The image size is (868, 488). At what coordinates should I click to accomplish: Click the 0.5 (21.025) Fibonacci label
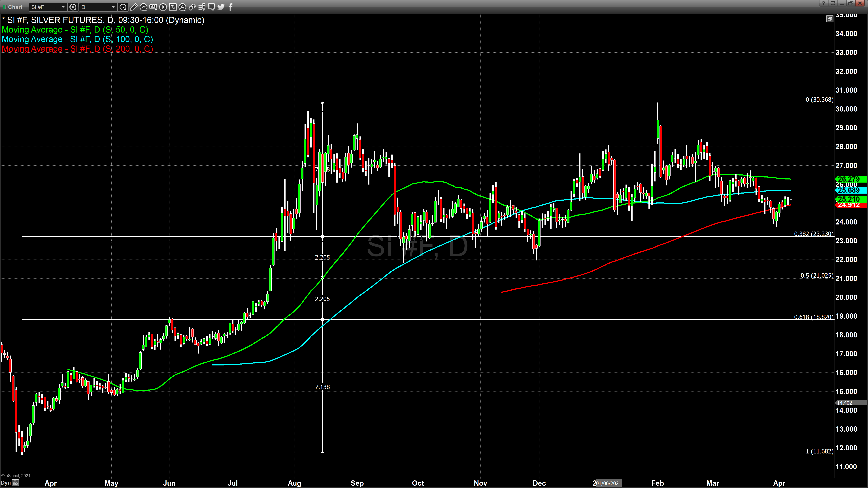click(x=817, y=275)
